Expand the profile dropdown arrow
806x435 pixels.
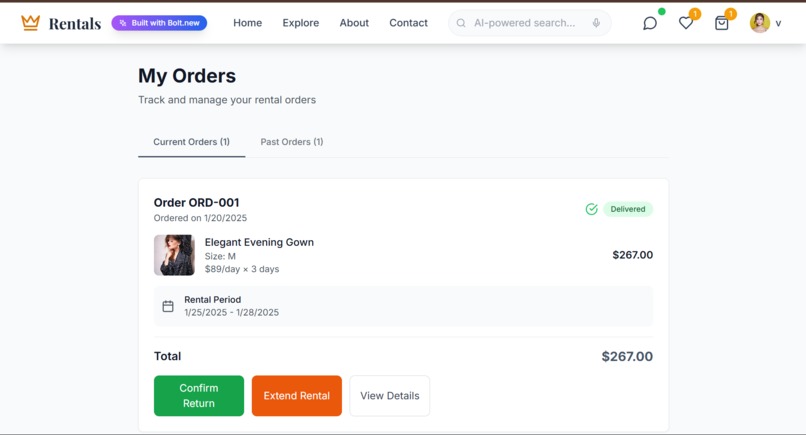point(778,23)
